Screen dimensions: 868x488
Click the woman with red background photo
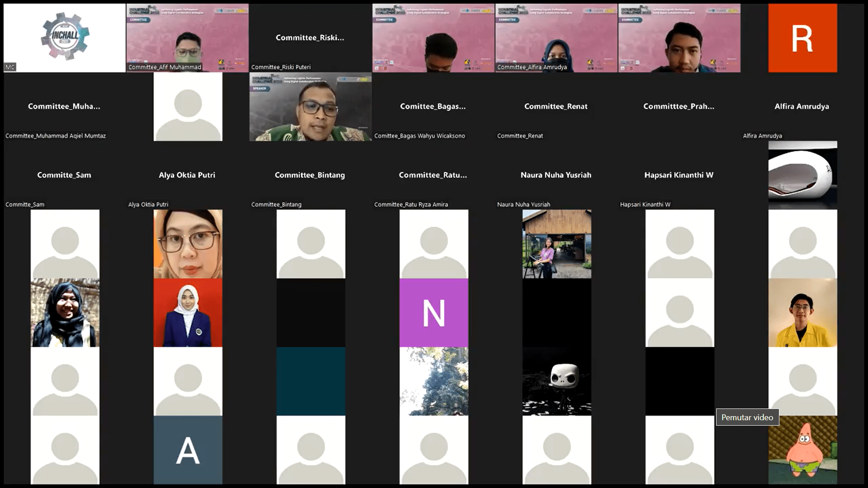188,313
